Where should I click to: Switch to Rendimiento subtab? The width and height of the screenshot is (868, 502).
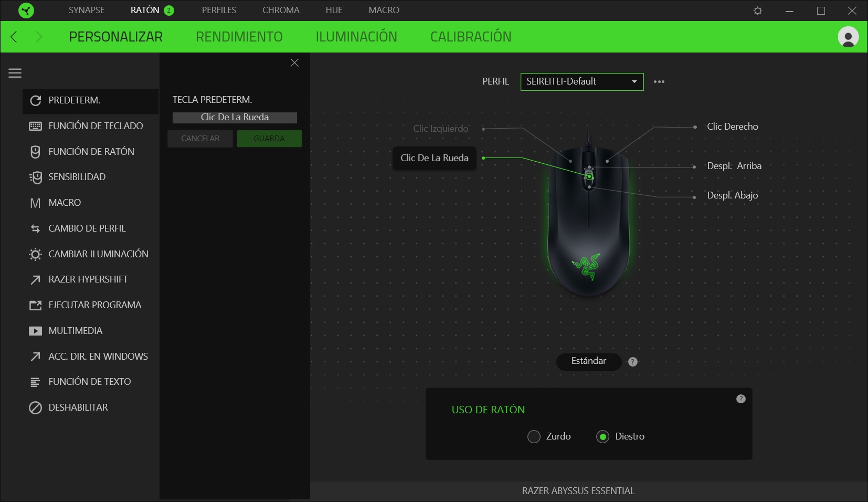(x=239, y=37)
